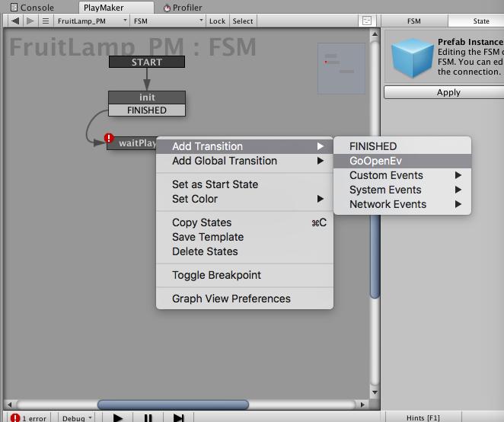This screenshot has height=422, width=504.
Task: Open the FruitLamp_PM object dropdown
Action: [92, 21]
